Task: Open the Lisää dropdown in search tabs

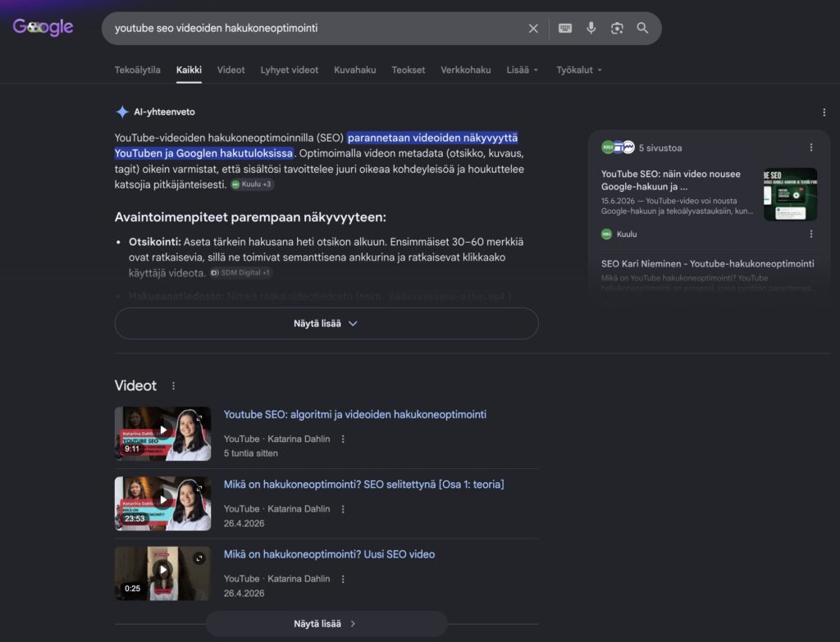Action: pos(523,71)
